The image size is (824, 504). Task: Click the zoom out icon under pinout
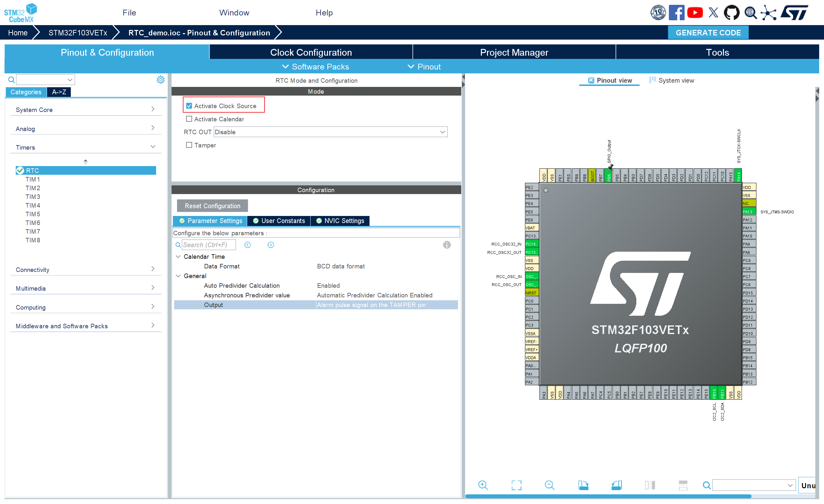549,485
